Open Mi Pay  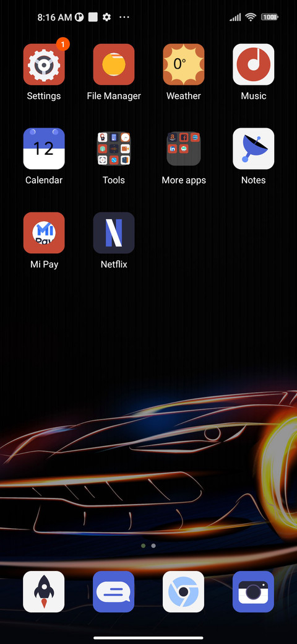click(x=44, y=233)
